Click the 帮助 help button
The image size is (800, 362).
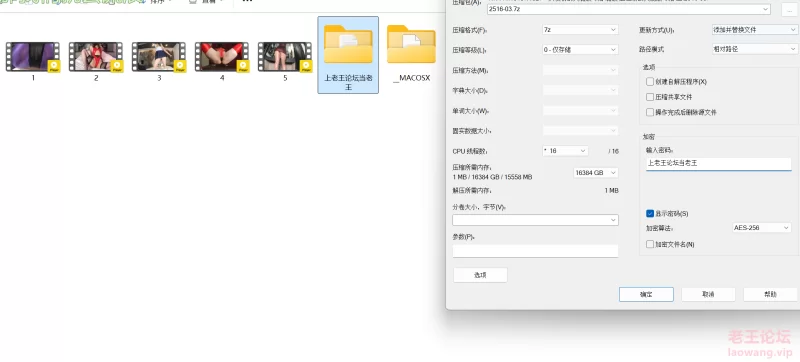coord(770,294)
